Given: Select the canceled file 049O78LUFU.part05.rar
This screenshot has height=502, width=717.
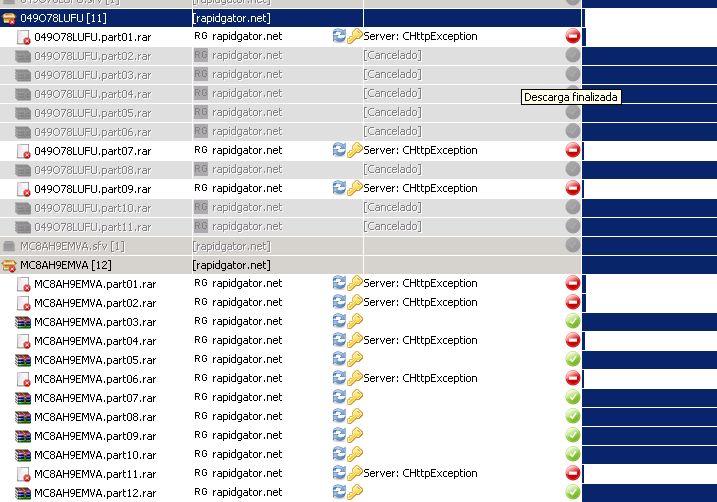Looking at the screenshot, I should (x=92, y=112).
